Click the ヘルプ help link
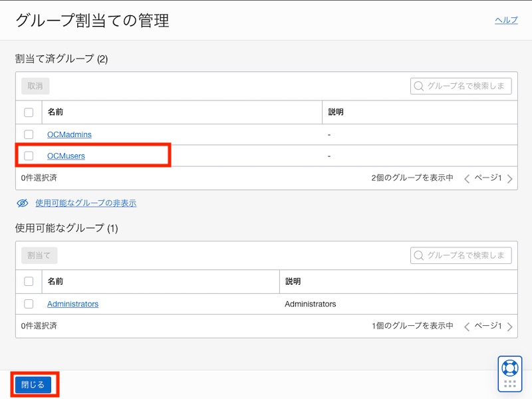The image size is (532, 399). [506, 20]
